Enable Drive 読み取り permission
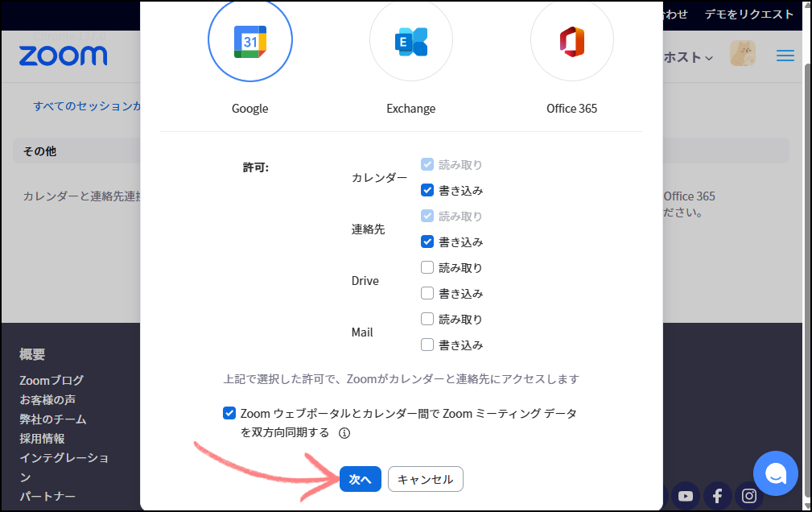Viewport: 812px width, 512px height. click(427, 267)
